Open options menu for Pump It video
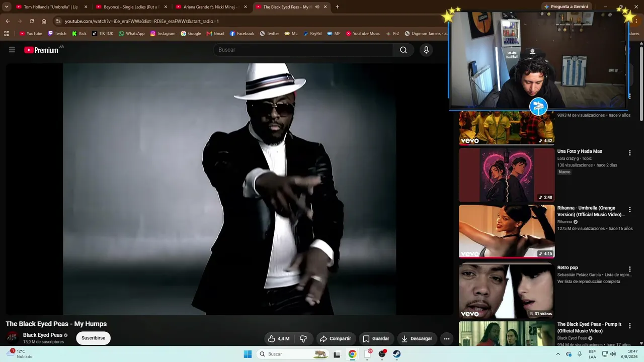The height and width of the screenshot is (362, 644). tap(629, 326)
